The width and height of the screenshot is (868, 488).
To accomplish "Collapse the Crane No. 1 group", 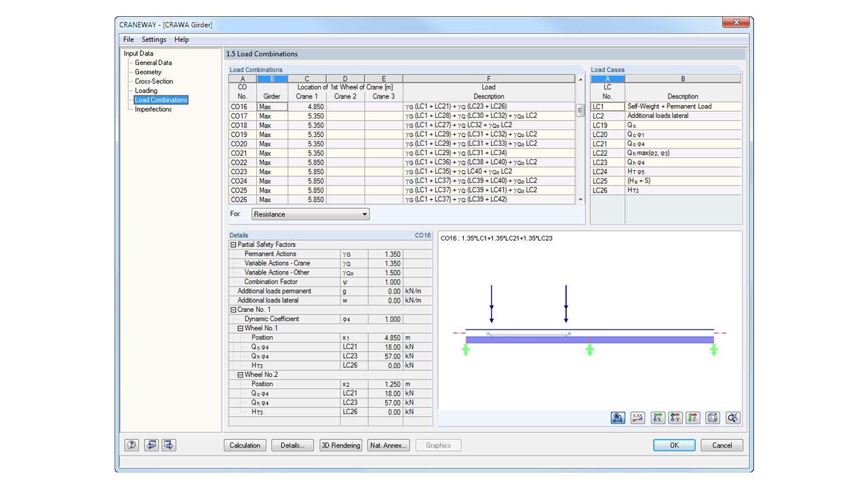I will click(x=233, y=310).
